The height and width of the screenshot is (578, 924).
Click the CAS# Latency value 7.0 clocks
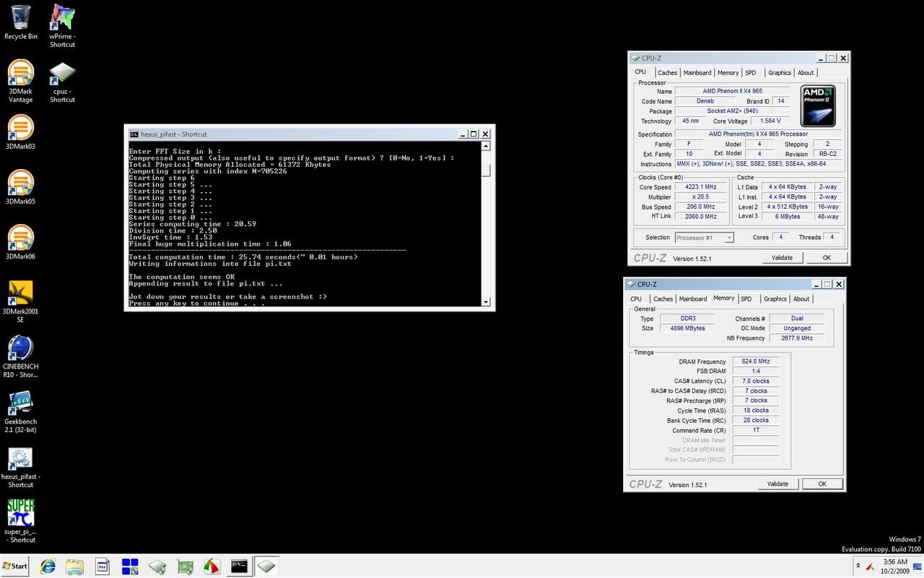point(756,381)
